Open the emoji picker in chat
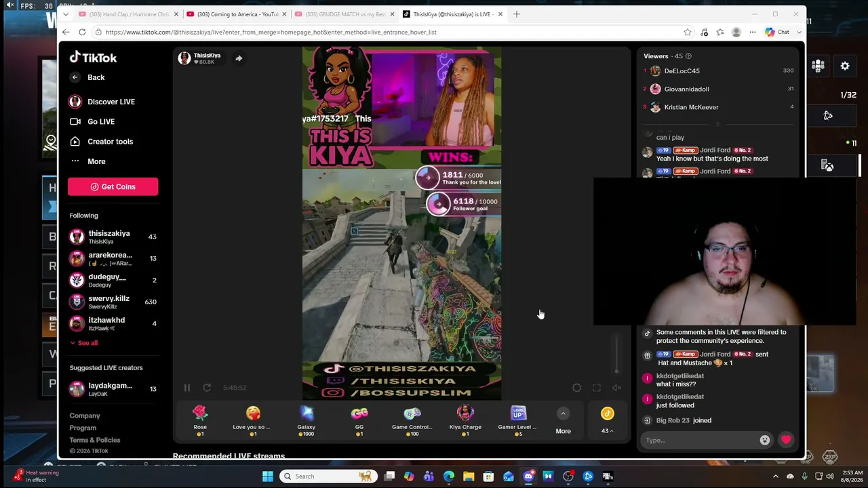The height and width of the screenshot is (488, 868). click(765, 441)
